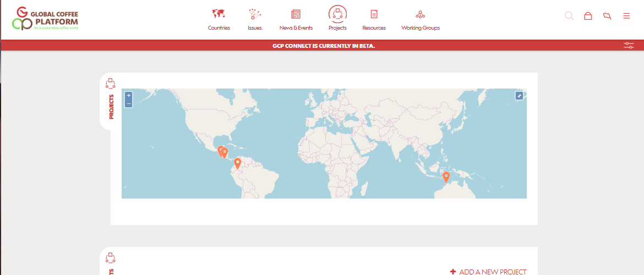Open the Countries world map icon

219,14
